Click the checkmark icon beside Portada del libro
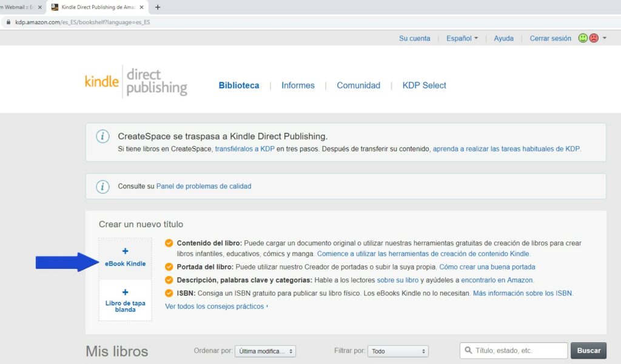Viewport: 621px width, 364px height. tap(169, 266)
